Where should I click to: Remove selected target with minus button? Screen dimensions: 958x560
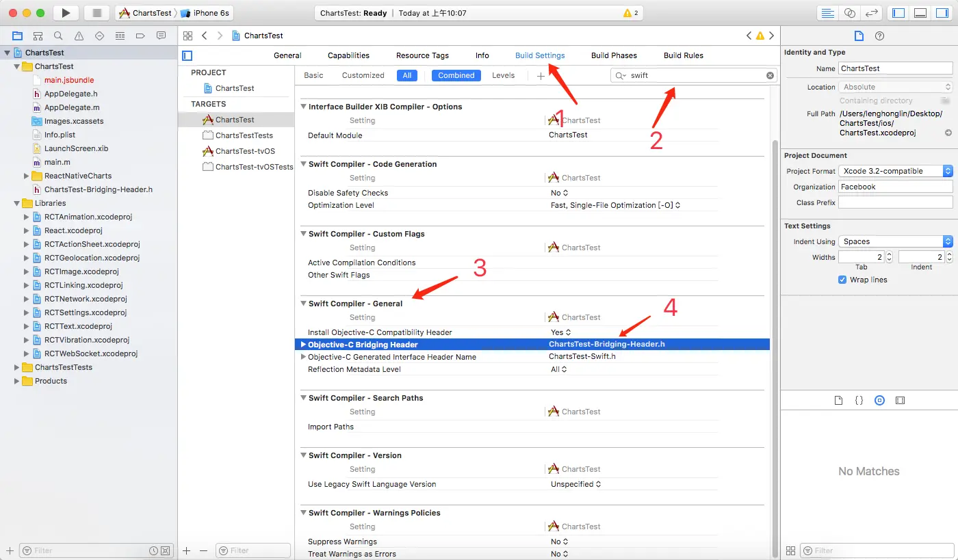tap(203, 550)
